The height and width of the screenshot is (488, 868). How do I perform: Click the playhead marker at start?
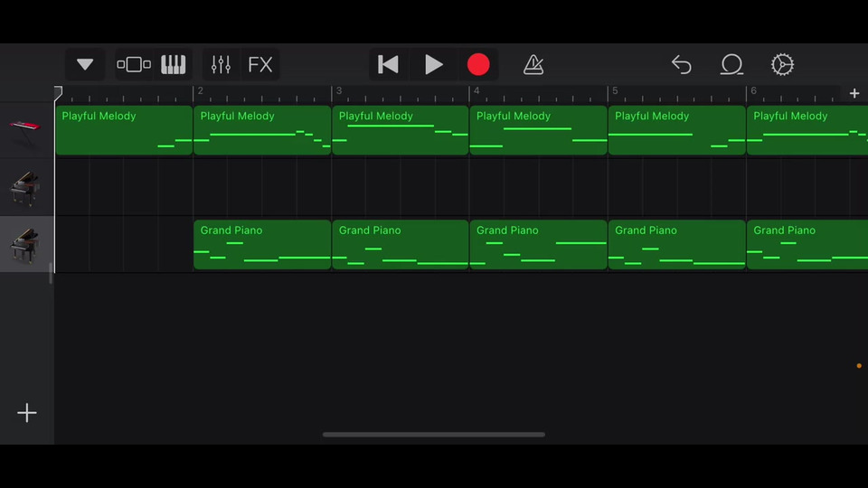click(x=58, y=93)
